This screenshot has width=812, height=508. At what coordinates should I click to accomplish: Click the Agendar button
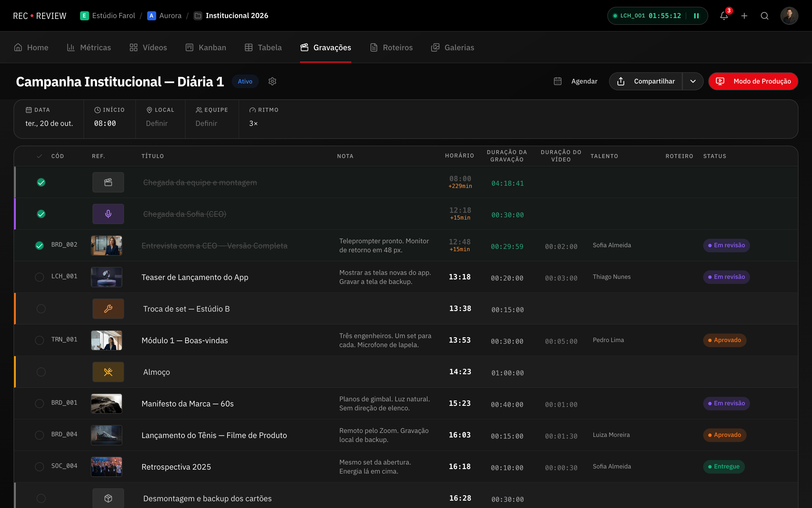tap(575, 81)
